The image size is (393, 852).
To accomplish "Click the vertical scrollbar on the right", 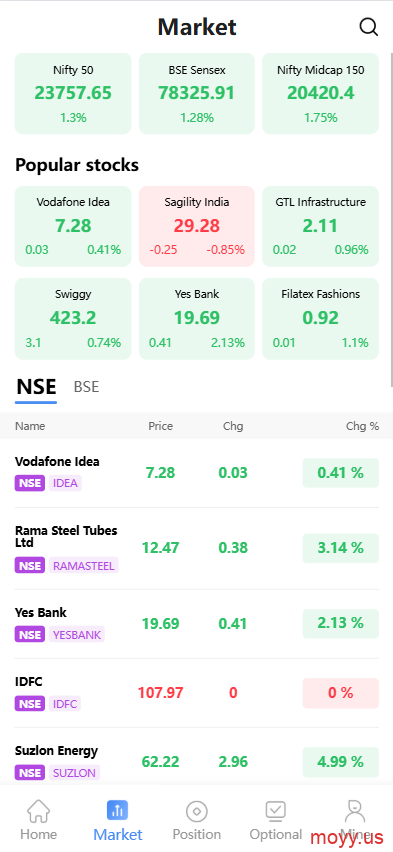I will (x=391, y=220).
